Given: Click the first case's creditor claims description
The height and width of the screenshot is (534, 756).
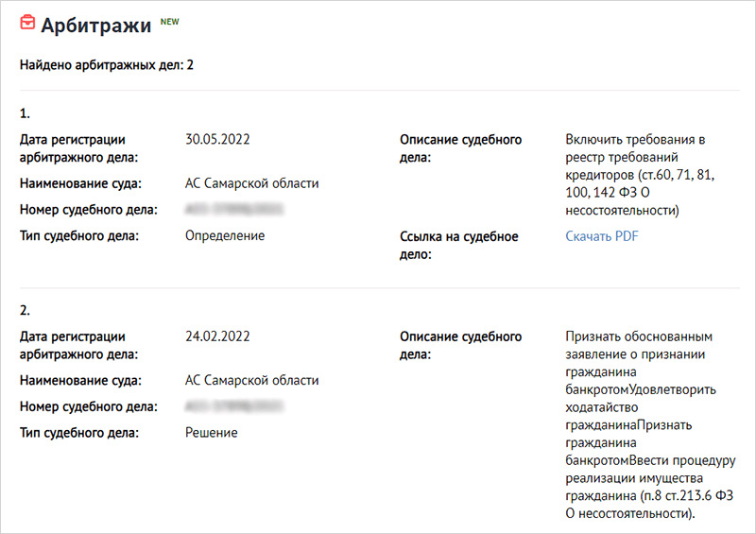Looking at the screenshot, I should [x=639, y=175].
